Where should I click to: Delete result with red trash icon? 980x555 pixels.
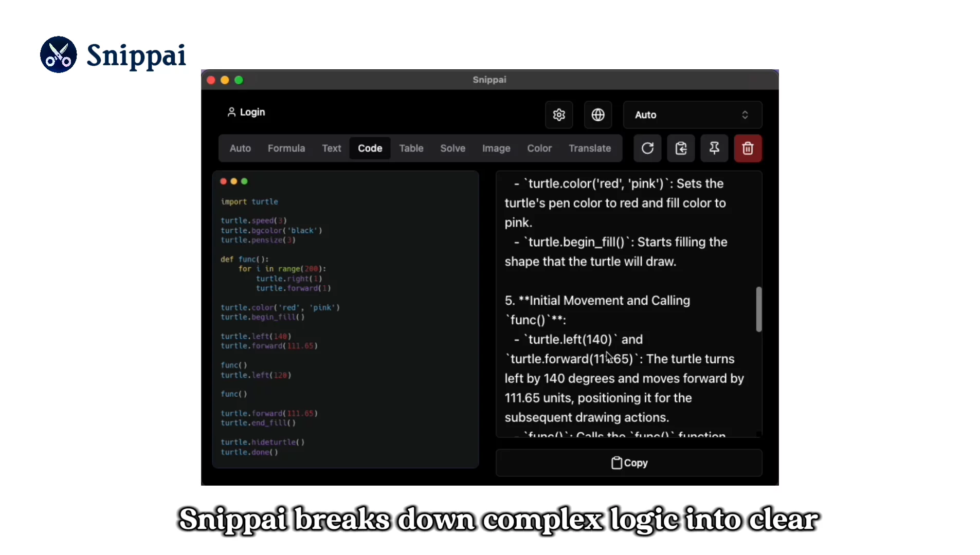click(x=748, y=149)
